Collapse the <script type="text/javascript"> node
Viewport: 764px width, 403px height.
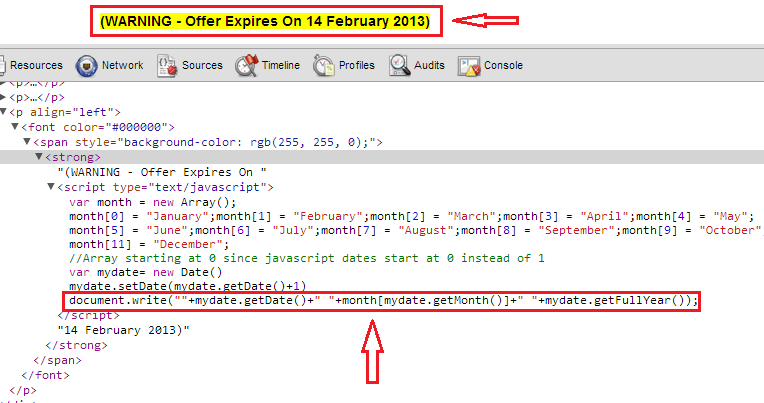(51, 187)
